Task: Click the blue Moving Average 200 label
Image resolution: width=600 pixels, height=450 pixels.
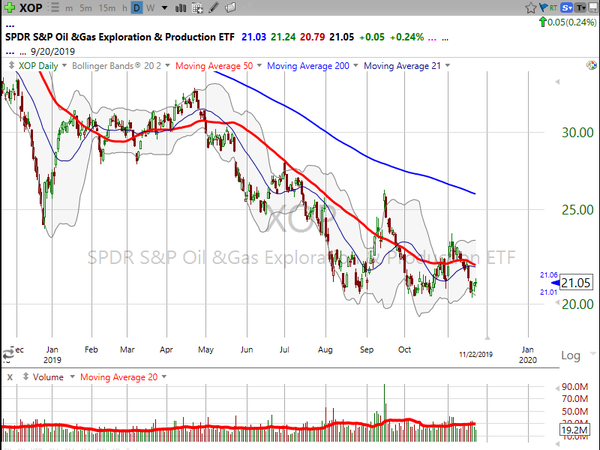Action: (x=308, y=66)
